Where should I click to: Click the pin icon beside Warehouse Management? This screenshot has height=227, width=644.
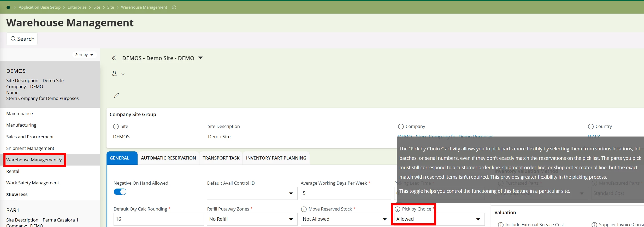point(61,160)
